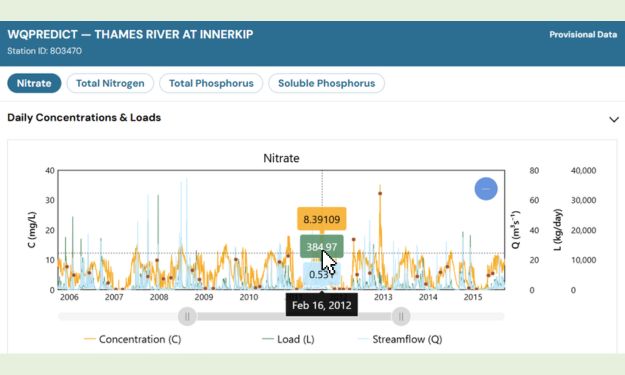Screen dimensions: 625x375
Task: Collapse Daily Concentrations & Loads section
Action: click(x=614, y=119)
